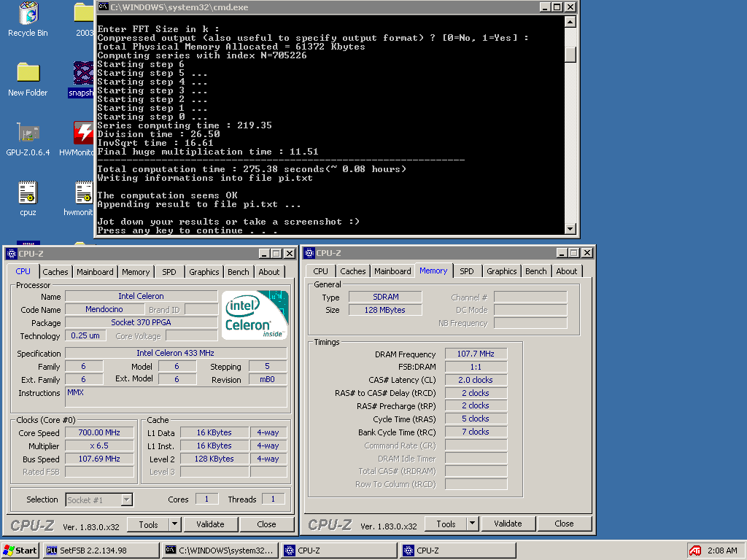Click Close button in left CPU-Z window

pyautogui.click(x=266, y=524)
